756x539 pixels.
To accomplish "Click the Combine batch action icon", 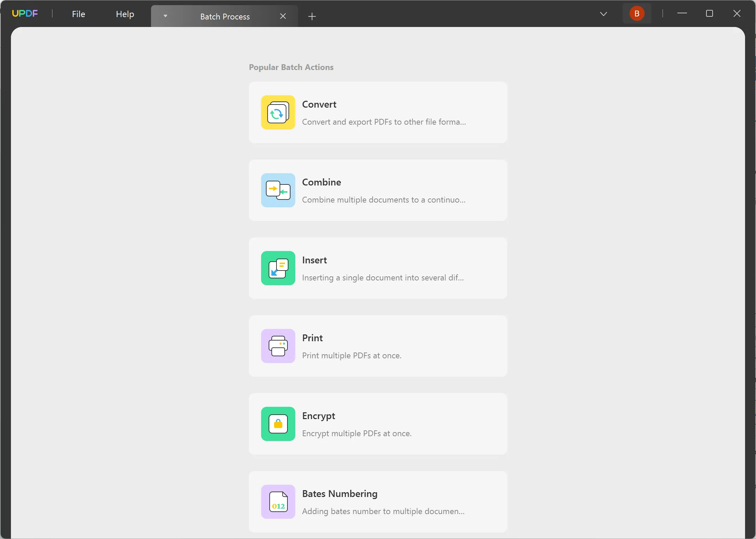I will [279, 190].
